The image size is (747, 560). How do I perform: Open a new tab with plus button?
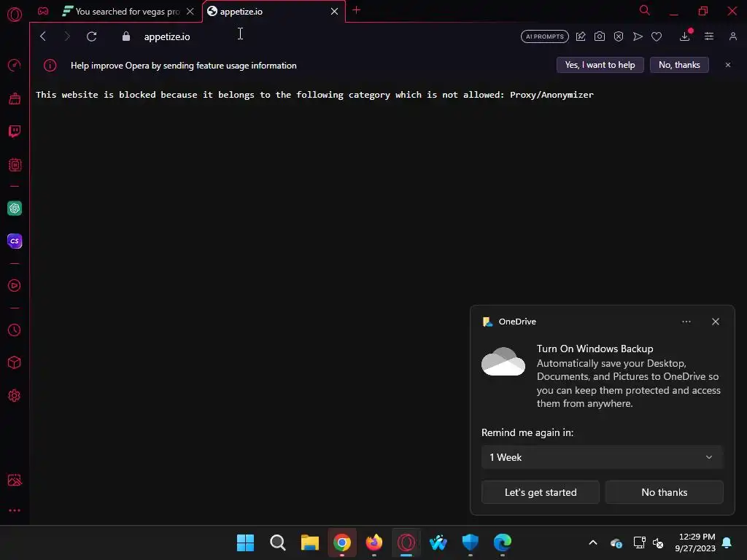coord(356,10)
